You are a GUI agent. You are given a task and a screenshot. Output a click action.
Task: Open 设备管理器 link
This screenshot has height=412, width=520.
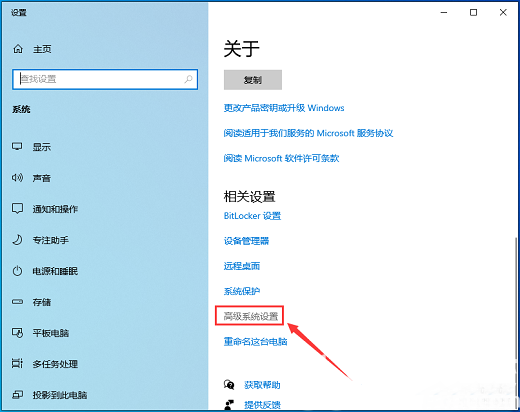point(246,241)
